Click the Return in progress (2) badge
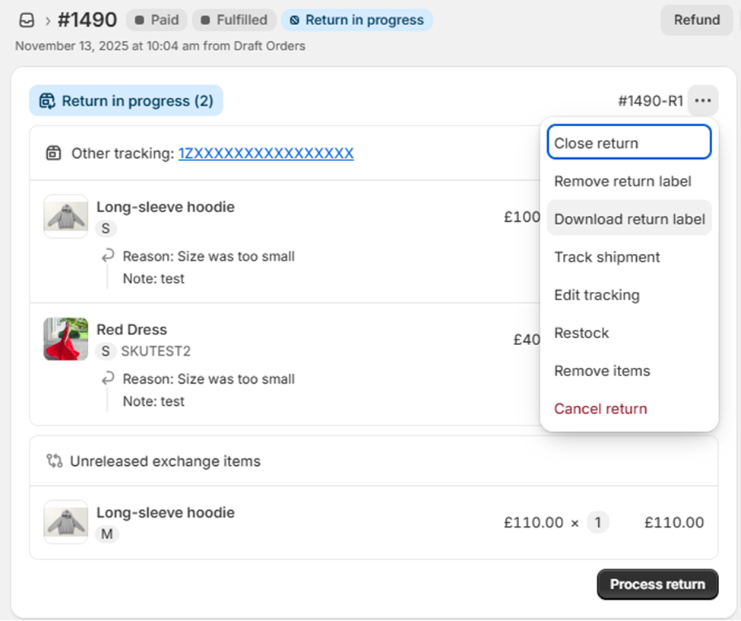This screenshot has height=621, width=741. (x=126, y=101)
